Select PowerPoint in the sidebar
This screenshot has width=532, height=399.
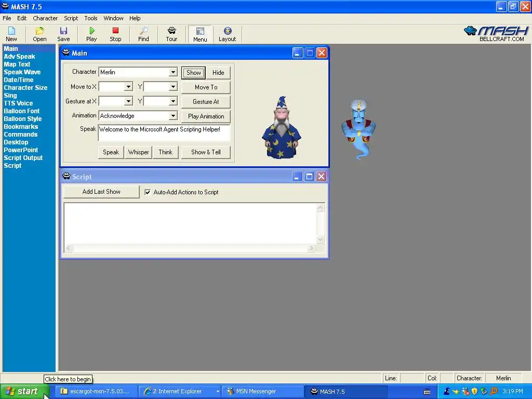pyautogui.click(x=21, y=150)
